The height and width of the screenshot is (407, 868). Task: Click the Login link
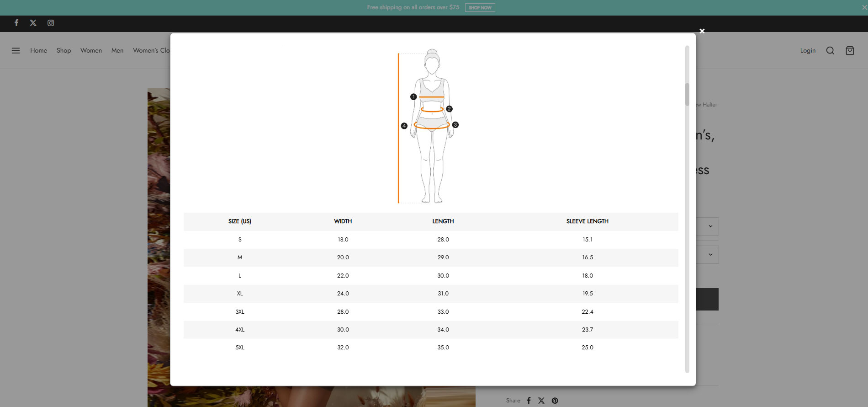pyautogui.click(x=808, y=50)
